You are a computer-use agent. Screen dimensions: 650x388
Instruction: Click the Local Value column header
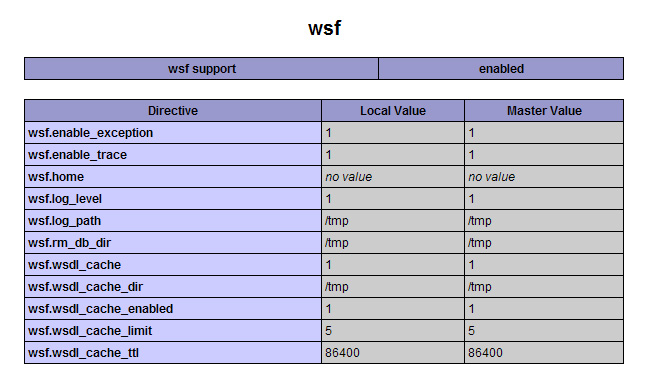[393, 111]
